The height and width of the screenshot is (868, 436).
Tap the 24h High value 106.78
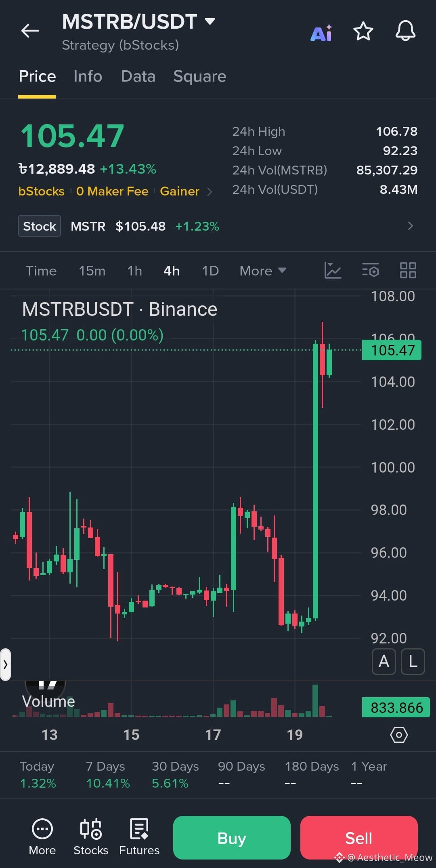click(397, 131)
